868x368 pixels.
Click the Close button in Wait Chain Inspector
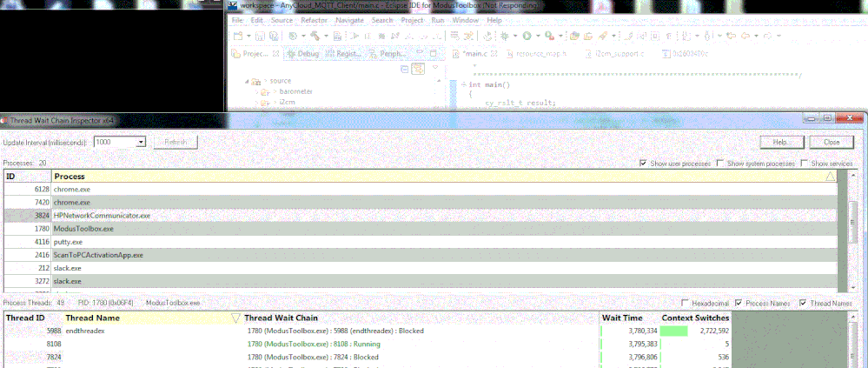(x=832, y=143)
